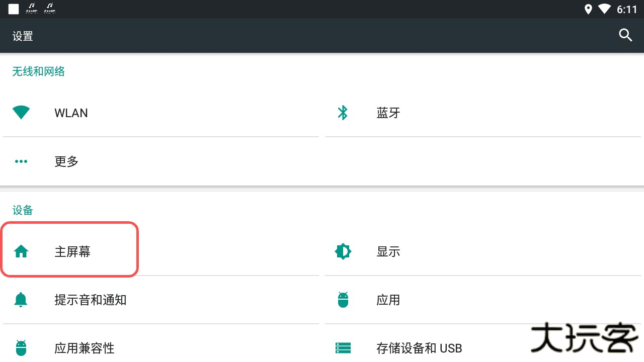Click the notification bell icon
The height and width of the screenshot is (362, 644).
point(21,300)
